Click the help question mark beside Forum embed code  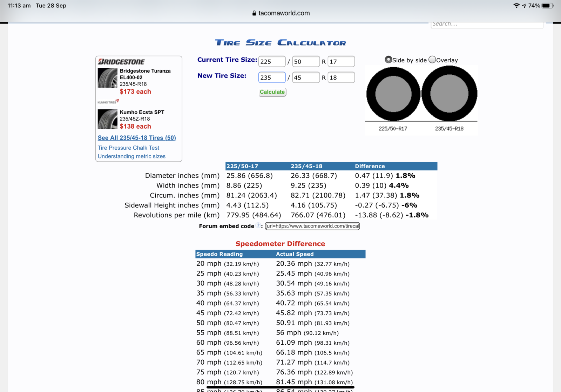pyautogui.click(x=258, y=226)
